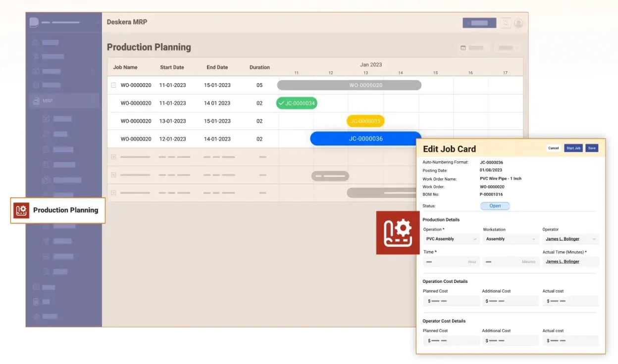Click the Production Planning gear icon in callout
This screenshot has height=364, width=618.
point(21,210)
